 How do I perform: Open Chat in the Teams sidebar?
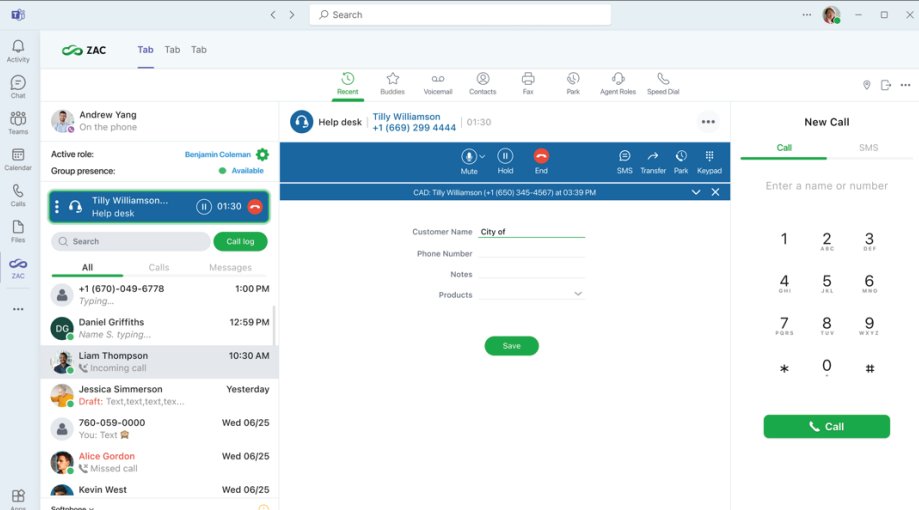tap(18, 87)
